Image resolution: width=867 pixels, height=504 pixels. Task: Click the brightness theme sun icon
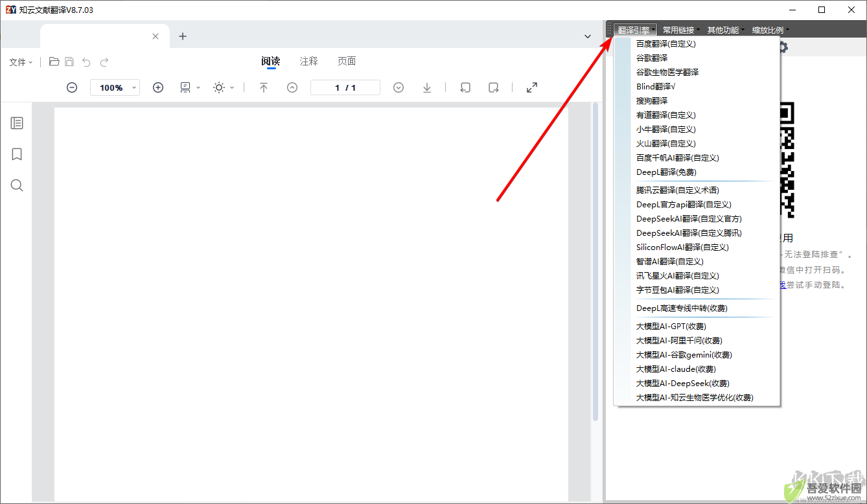219,87
